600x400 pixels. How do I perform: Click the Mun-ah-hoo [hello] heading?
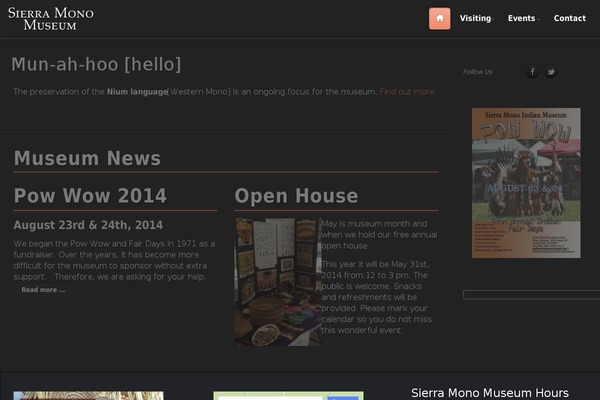(x=96, y=64)
